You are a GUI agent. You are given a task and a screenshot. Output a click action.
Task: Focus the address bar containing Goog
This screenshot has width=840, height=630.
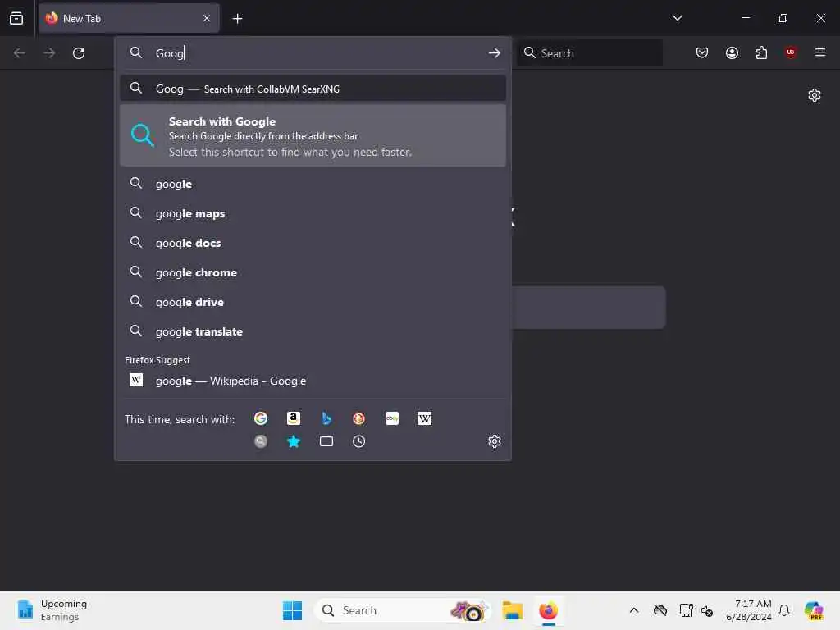coord(313,53)
